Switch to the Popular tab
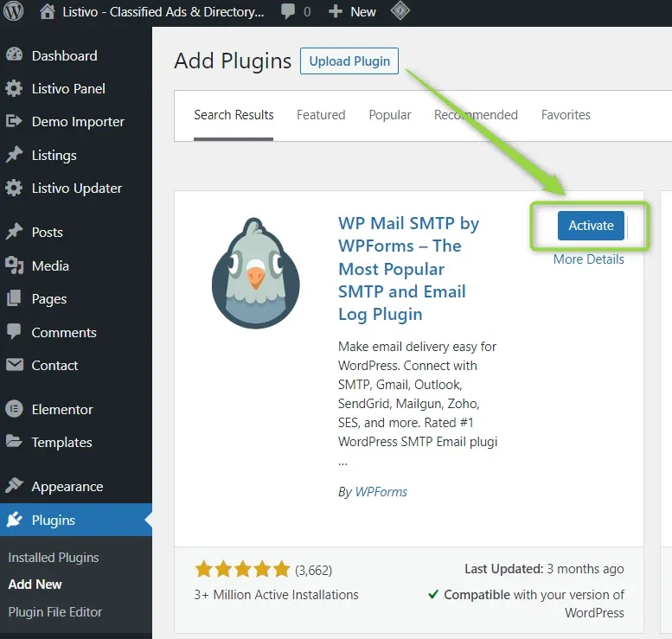Viewport: 672px width, 639px height. (390, 115)
